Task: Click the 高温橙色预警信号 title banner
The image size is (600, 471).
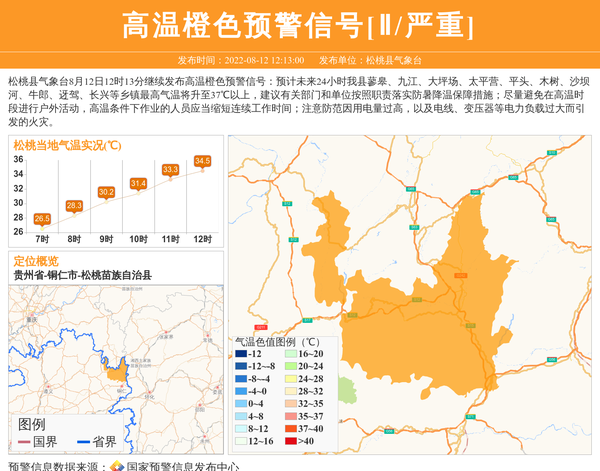Action: coord(299,25)
